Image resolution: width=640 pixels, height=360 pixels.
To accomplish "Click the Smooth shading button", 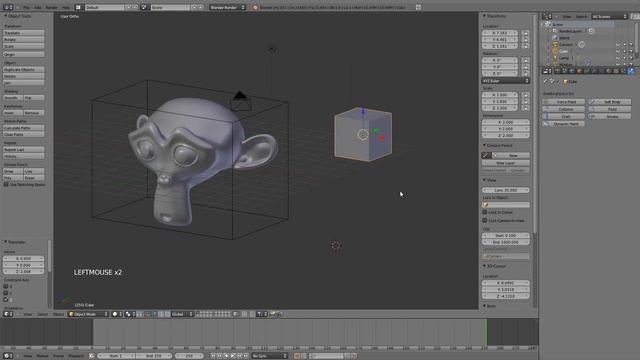I will point(13,98).
